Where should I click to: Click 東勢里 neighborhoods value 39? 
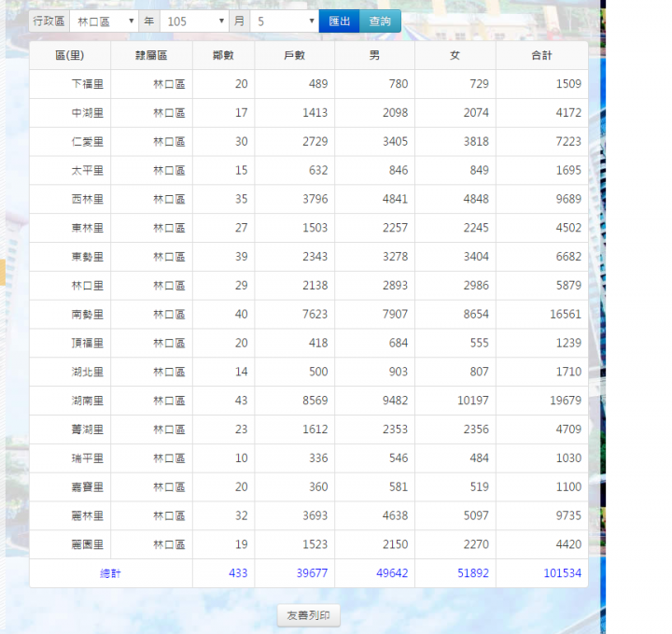point(242,257)
